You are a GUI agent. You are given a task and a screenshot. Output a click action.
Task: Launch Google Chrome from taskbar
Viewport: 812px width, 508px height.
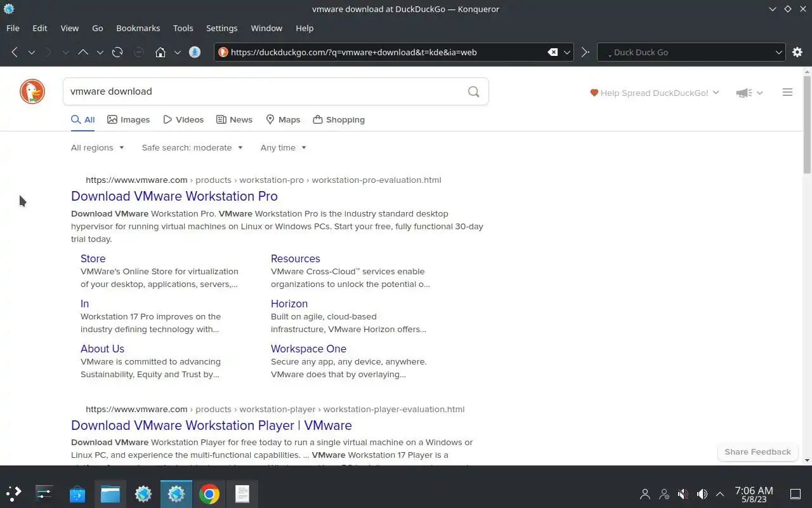click(x=209, y=493)
